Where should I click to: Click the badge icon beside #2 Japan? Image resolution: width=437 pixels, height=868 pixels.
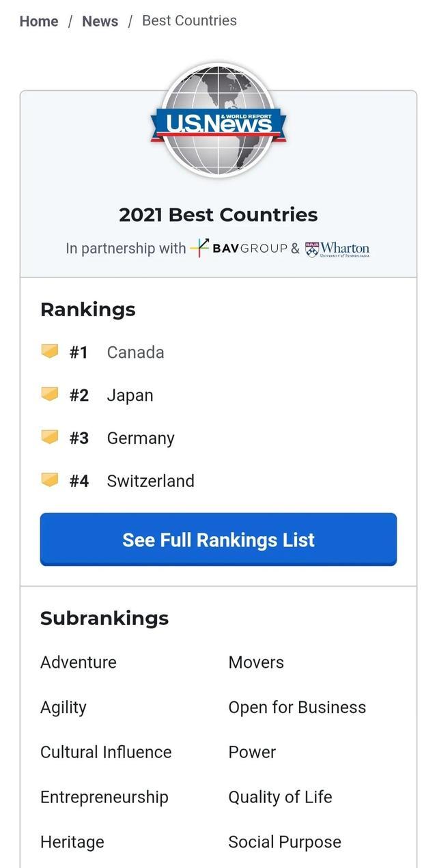(50, 395)
